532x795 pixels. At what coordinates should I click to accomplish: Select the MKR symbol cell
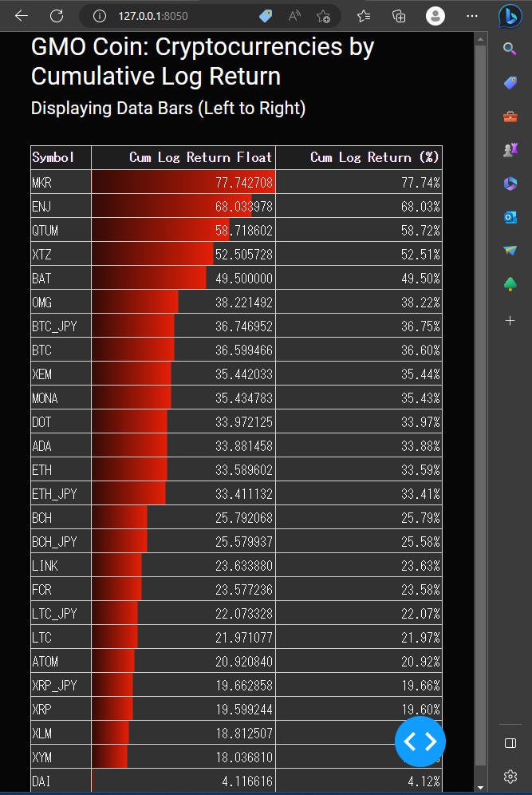tap(61, 182)
